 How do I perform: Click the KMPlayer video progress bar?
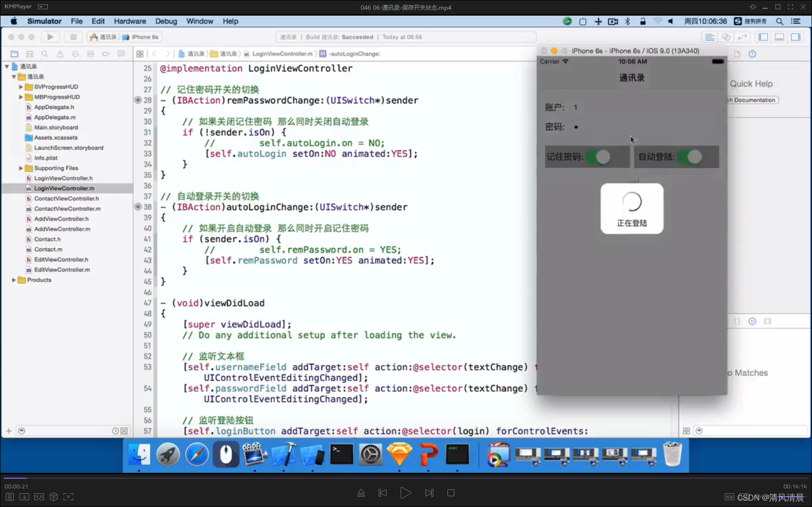point(406,478)
